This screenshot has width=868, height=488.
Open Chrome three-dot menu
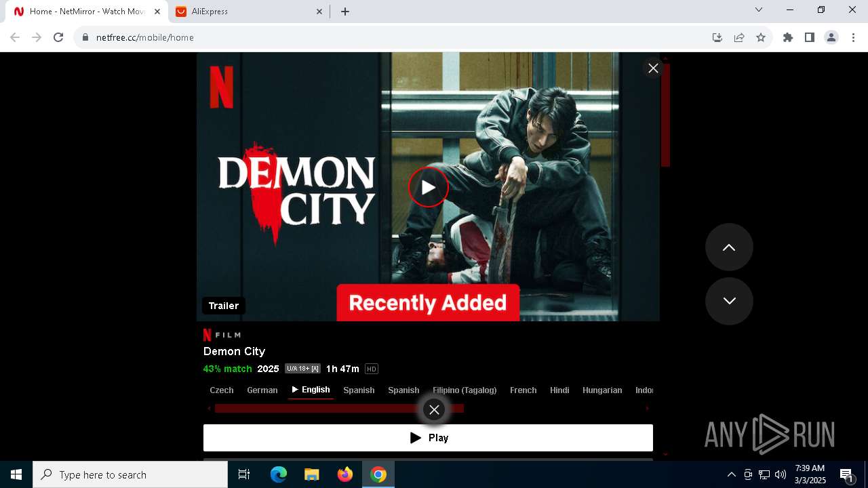853,37
